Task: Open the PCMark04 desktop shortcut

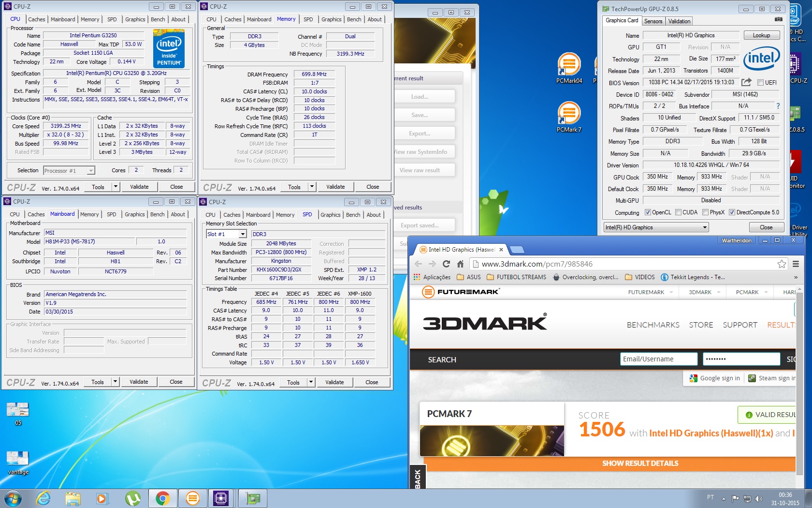Action: [569, 68]
